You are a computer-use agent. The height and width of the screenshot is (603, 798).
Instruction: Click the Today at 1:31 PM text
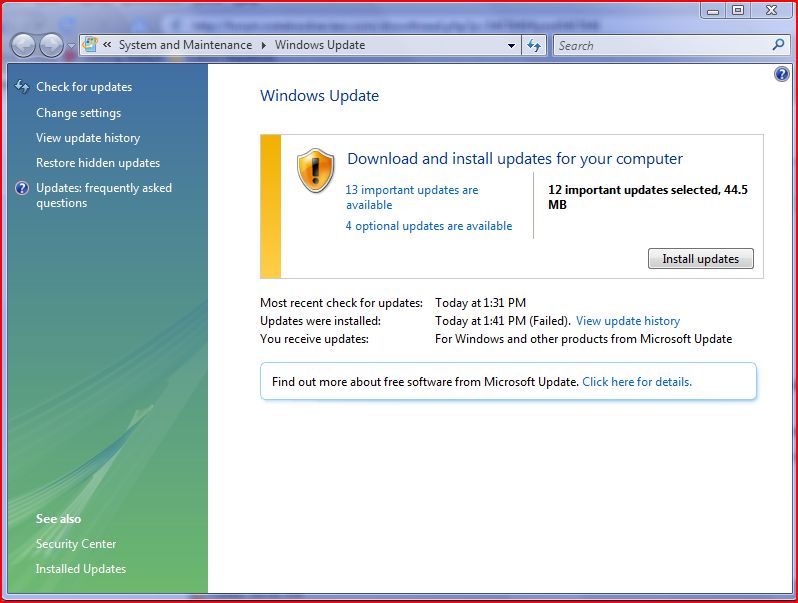[x=480, y=303]
